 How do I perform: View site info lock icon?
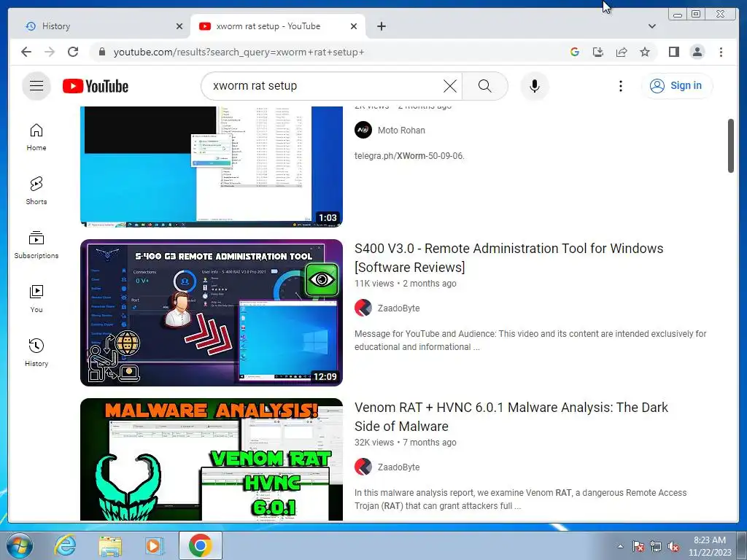[x=101, y=52]
